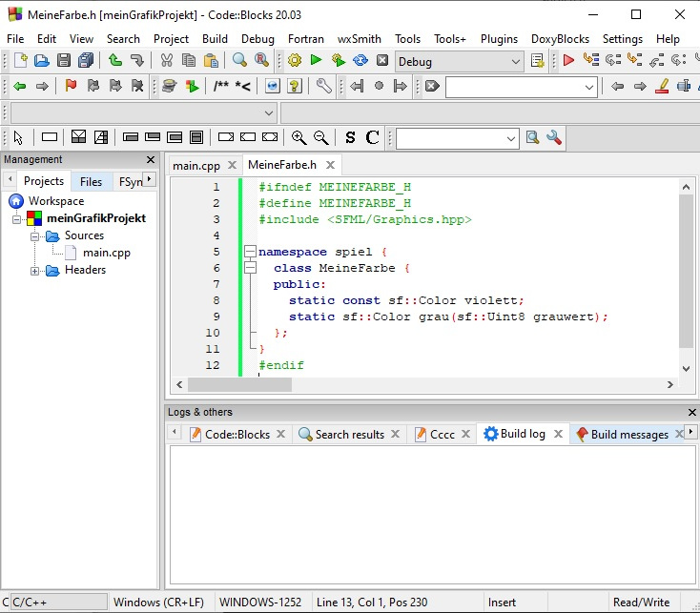Click the New file toolbar icon
This screenshot has width=700, height=613.
[20, 61]
